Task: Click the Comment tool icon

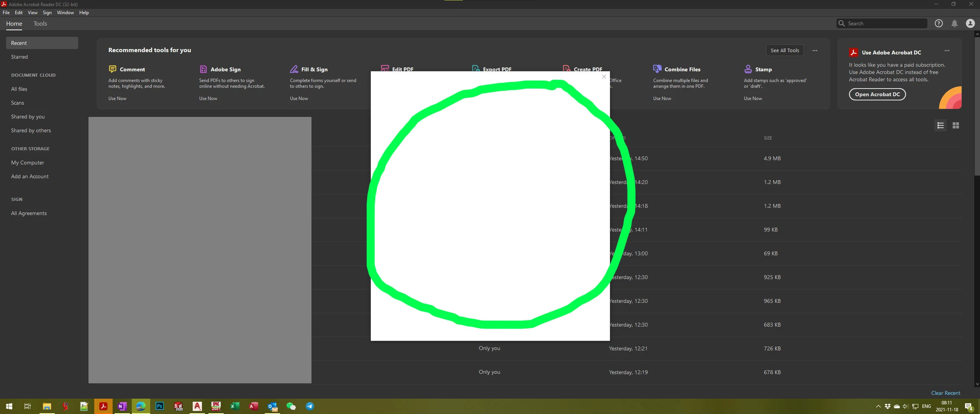Action: click(112, 69)
